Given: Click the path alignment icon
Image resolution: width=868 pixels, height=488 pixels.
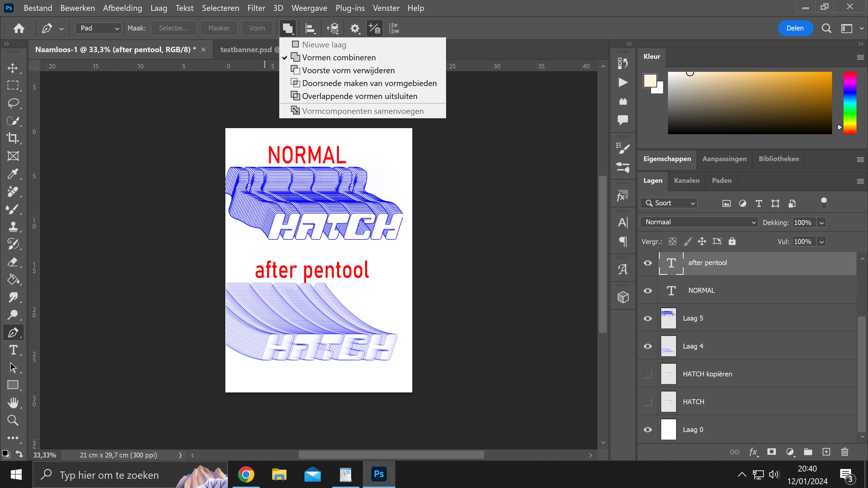Looking at the screenshot, I should (310, 28).
